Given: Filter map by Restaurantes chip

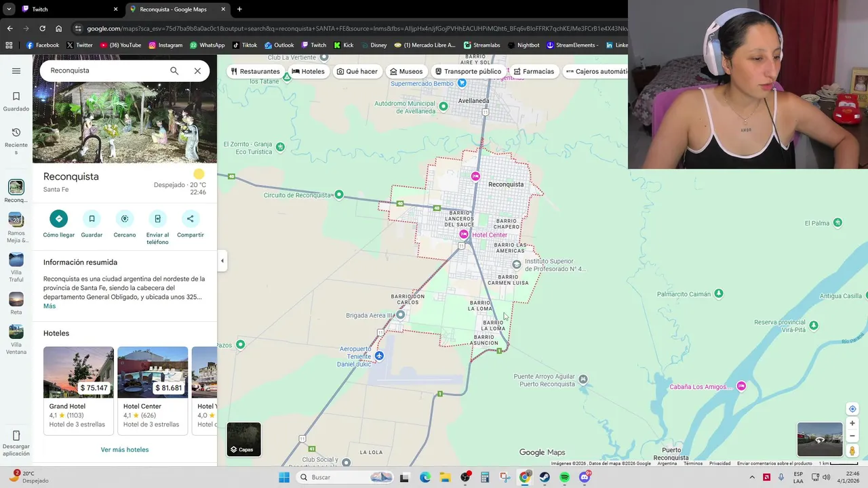Looking at the screenshot, I should tap(255, 71).
